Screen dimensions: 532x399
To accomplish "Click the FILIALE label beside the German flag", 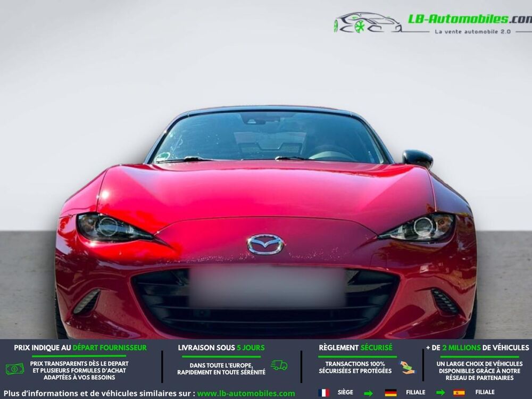I will click(415, 392).
